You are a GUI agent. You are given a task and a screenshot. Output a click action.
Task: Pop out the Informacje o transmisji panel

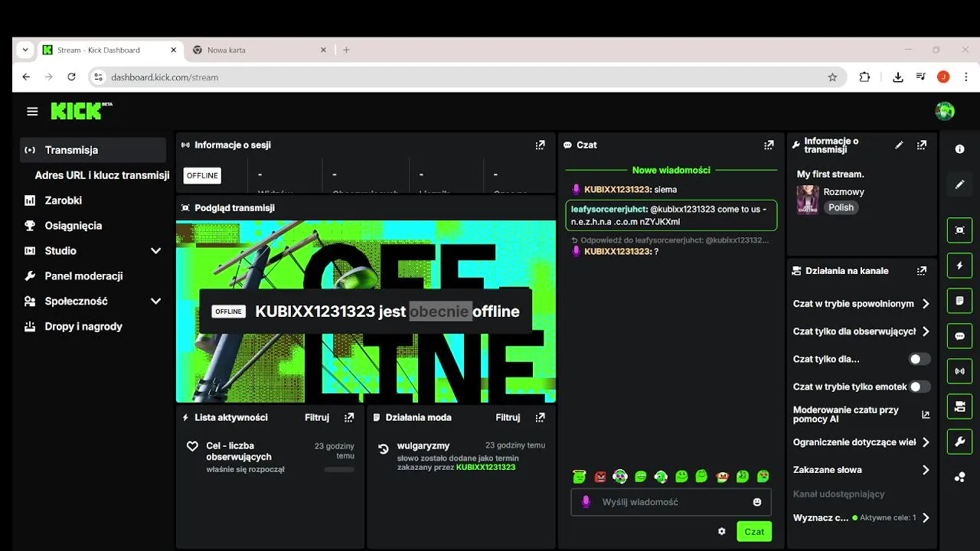(922, 145)
